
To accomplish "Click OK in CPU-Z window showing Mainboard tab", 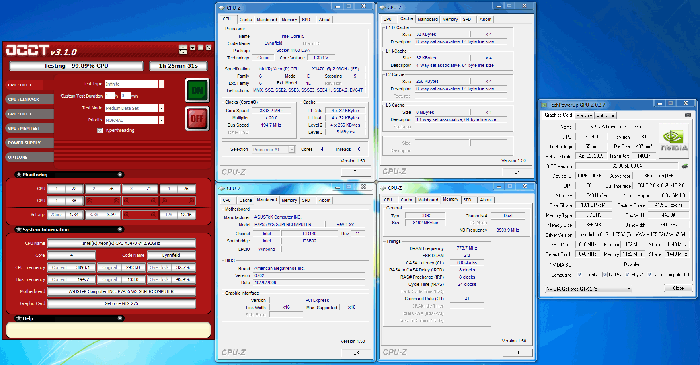I will 356,353.
